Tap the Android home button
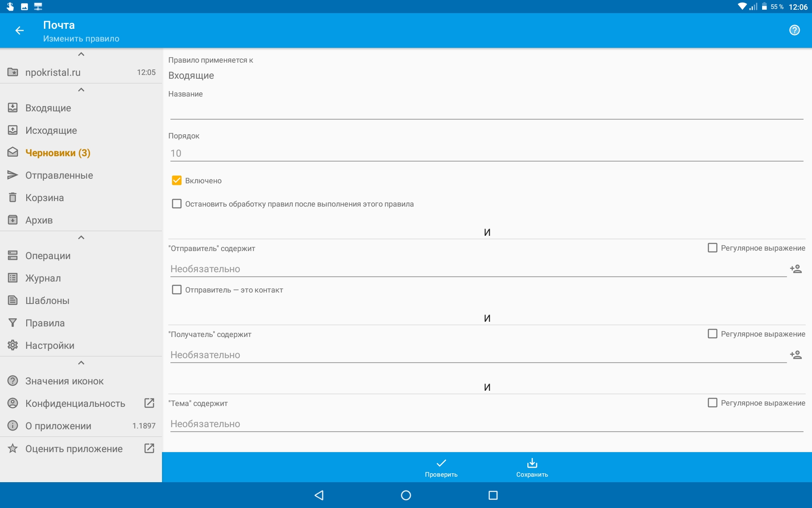Screen dimensions: 812x508 (406, 495)
